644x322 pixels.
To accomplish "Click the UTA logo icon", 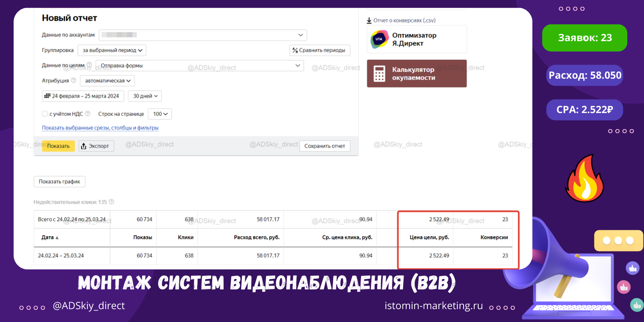I will coord(379,39).
